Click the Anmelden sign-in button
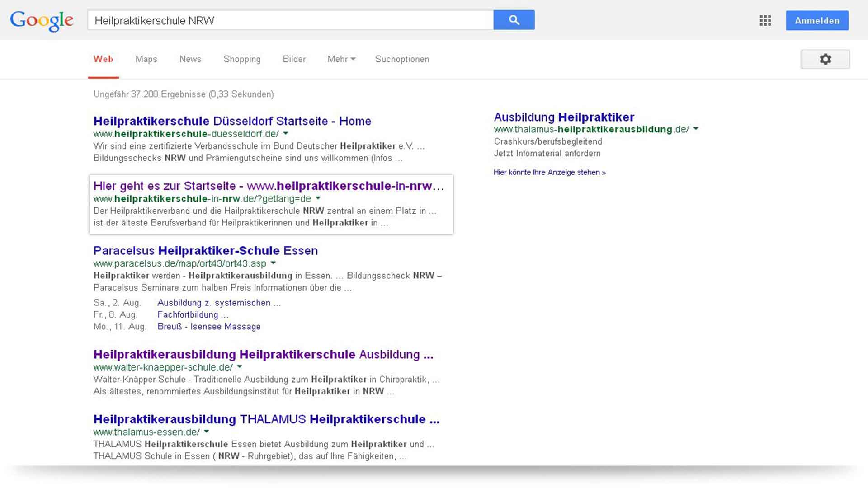Image resolution: width=868 pixels, height=488 pixels. pyautogui.click(x=817, y=20)
